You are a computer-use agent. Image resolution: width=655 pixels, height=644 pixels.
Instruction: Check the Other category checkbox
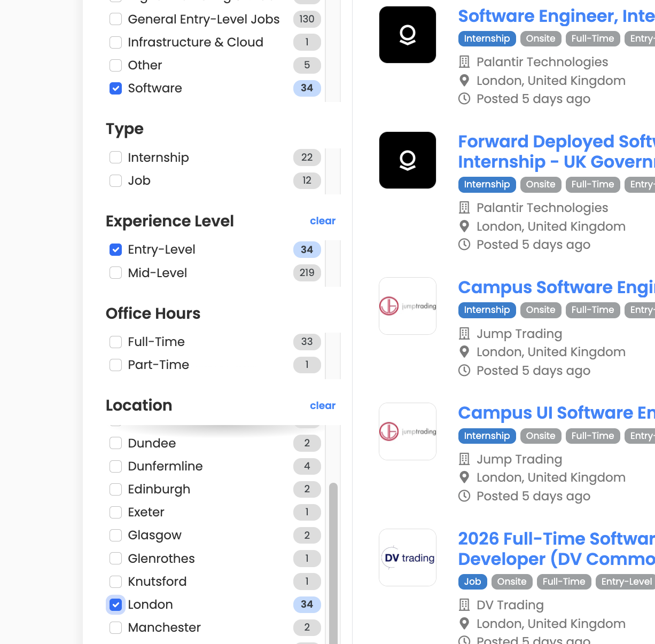click(x=115, y=65)
